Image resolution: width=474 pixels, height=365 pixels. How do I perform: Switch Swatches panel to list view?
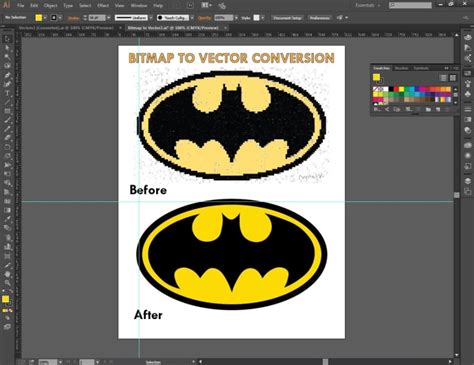[x=443, y=78]
